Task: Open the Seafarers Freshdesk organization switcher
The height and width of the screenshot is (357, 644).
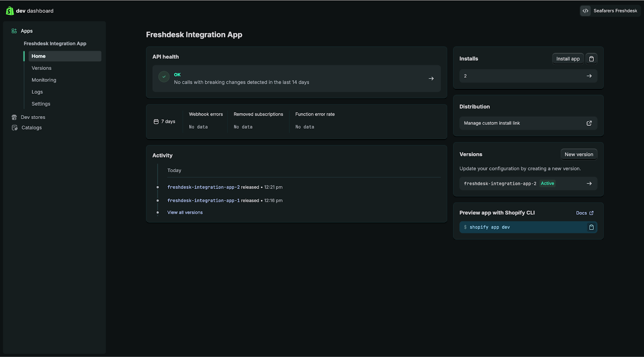Action: point(610,11)
